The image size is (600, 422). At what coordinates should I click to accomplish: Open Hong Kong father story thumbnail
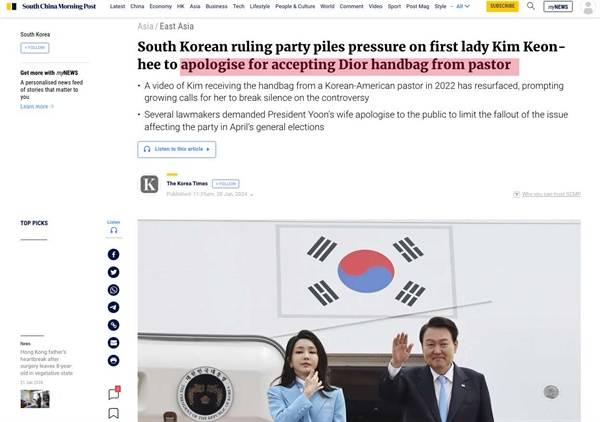(35, 399)
